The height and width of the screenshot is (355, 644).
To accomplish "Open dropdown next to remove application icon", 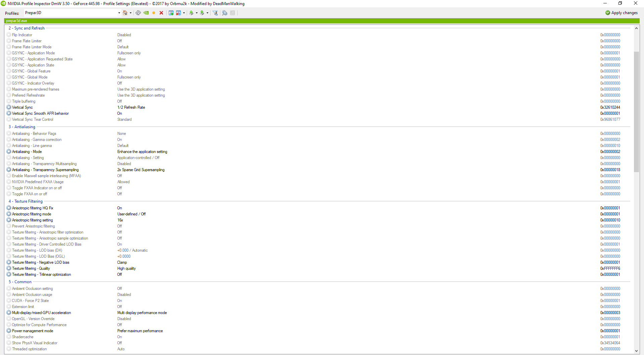I will point(184,13).
